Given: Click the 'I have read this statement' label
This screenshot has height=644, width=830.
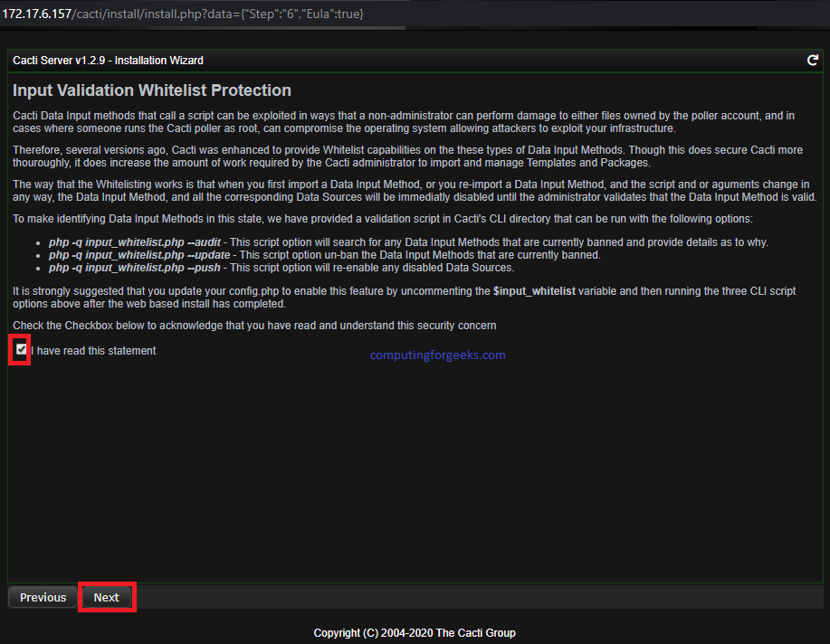Looking at the screenshot, I should tap(93, 351).
